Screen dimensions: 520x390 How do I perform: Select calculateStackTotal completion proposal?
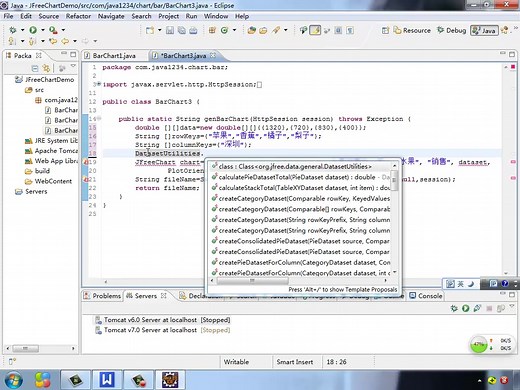tap(301, 188)
